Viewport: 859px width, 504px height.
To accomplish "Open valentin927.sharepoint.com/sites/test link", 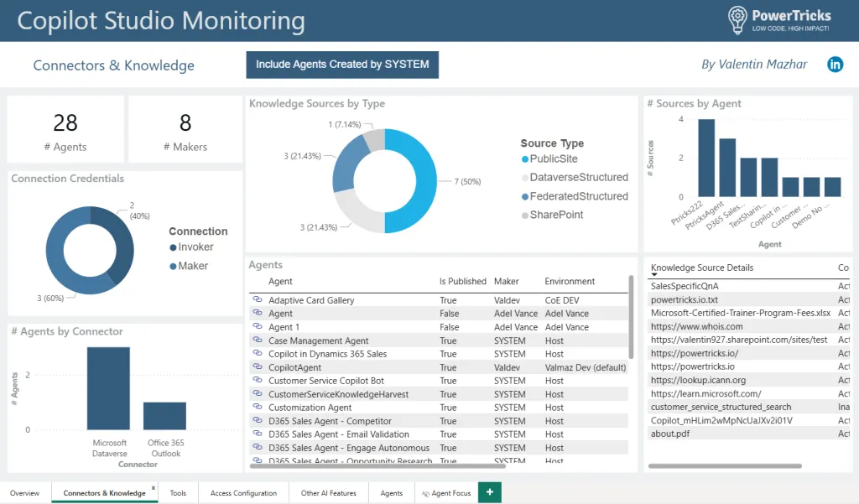I will 739,340.
